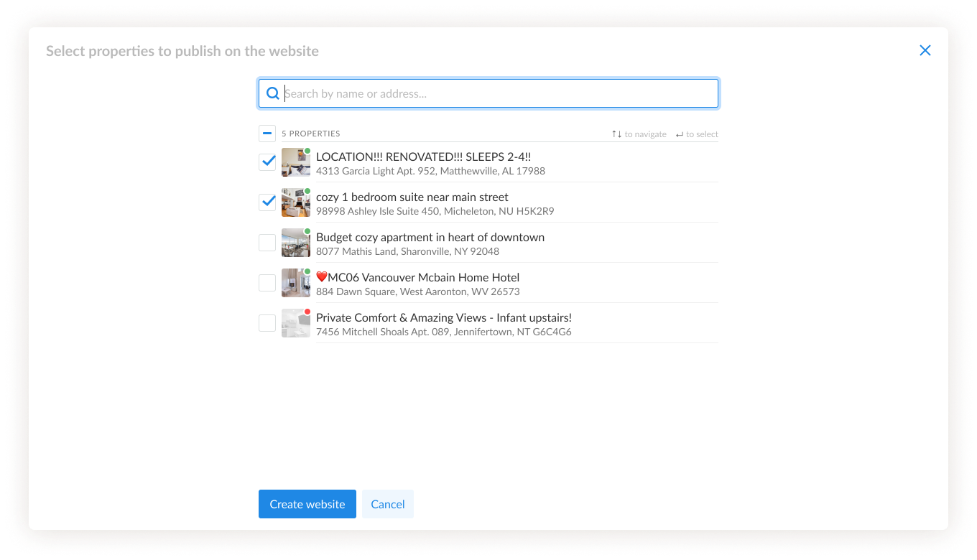Click the red heart emoji on MC06 listing
Viewport: 977px width, 560px height.
322,277
